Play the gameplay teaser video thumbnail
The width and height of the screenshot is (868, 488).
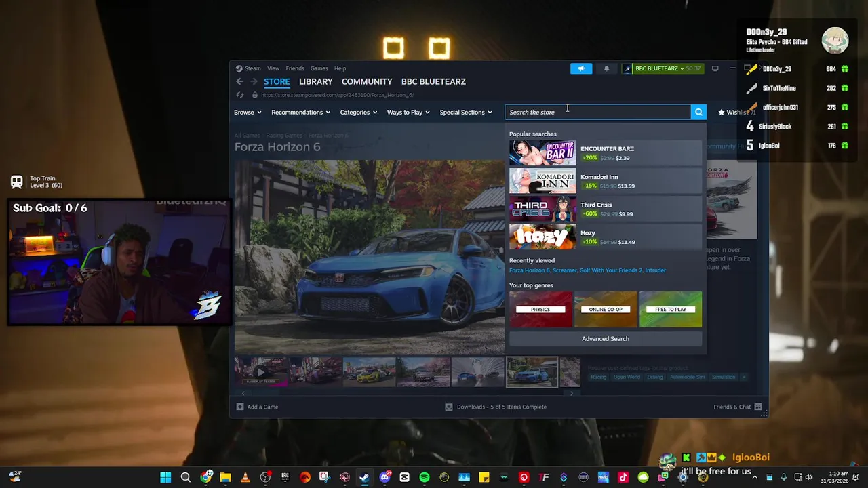coord(261,372)
